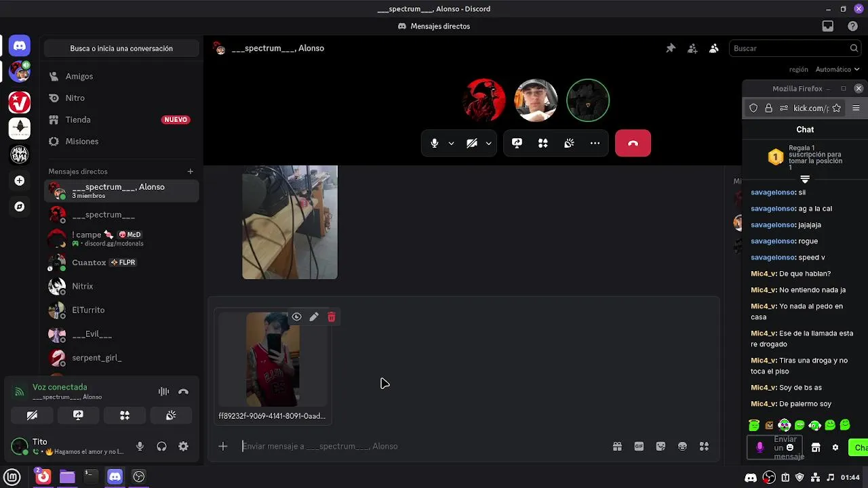Open Misiones in the sidebar
868x488 pixels.
click(x=121, y=142)
